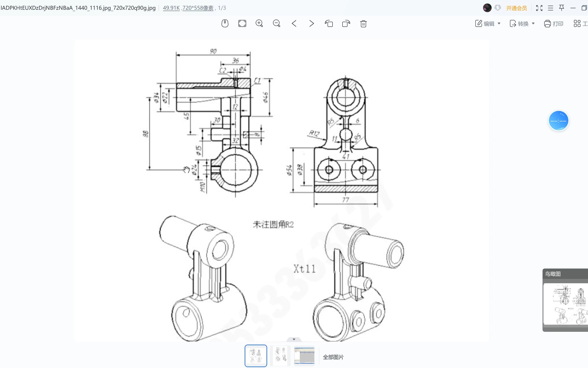Click 开通会员 membership link
The height and width of the screenshot is (368, 588).
click(517, 8)
